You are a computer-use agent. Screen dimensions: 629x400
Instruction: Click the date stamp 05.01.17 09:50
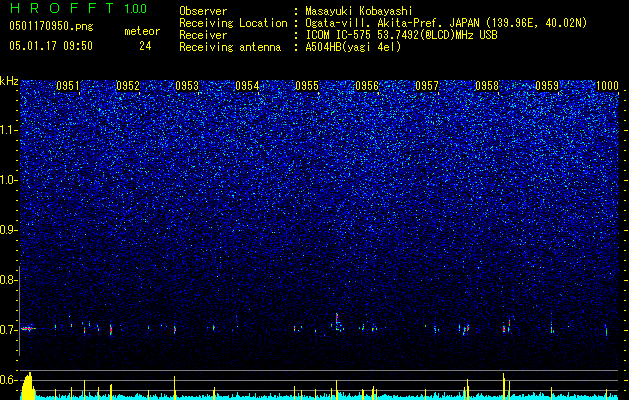pos(51,46)
